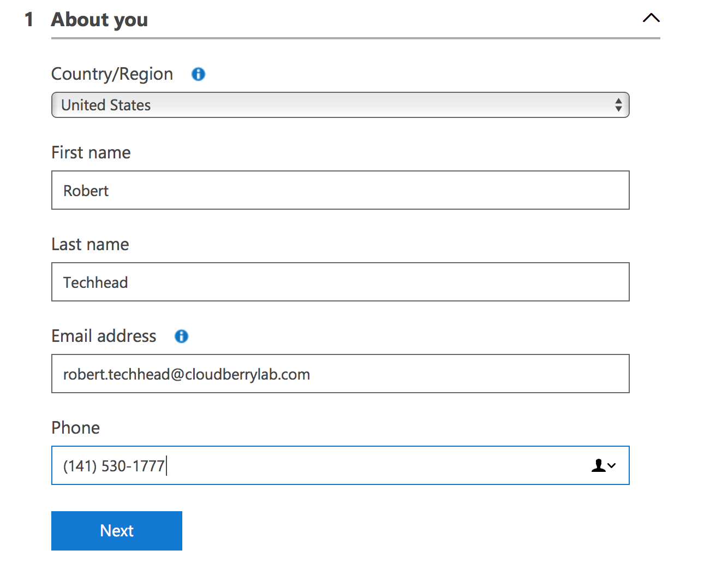Click the "Email address" label
The height and width of the screenshot is (568, 728).
coord(104,336)
